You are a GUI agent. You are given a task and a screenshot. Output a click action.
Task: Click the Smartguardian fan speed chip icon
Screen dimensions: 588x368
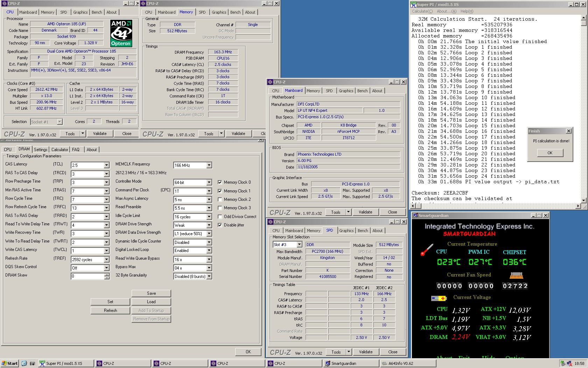click(516, 275)
